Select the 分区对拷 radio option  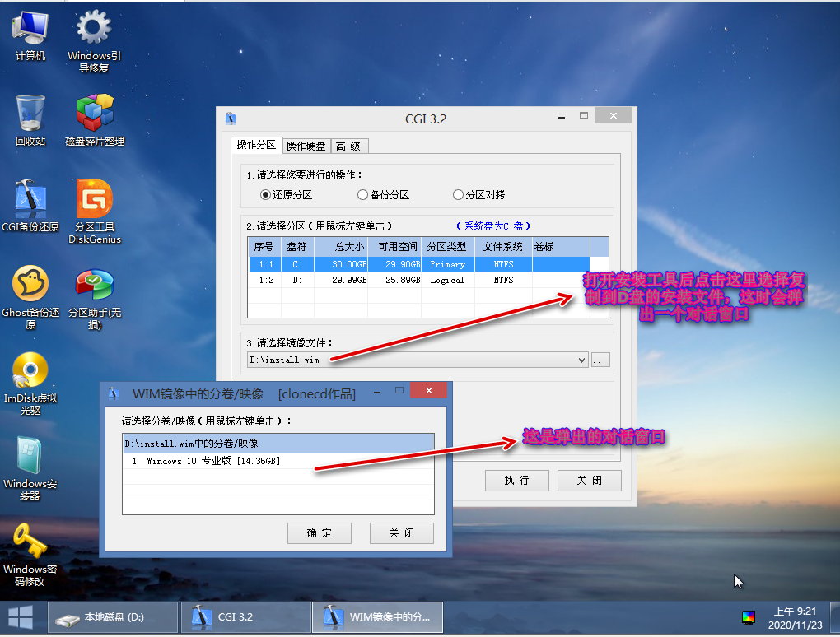(459, 195)
